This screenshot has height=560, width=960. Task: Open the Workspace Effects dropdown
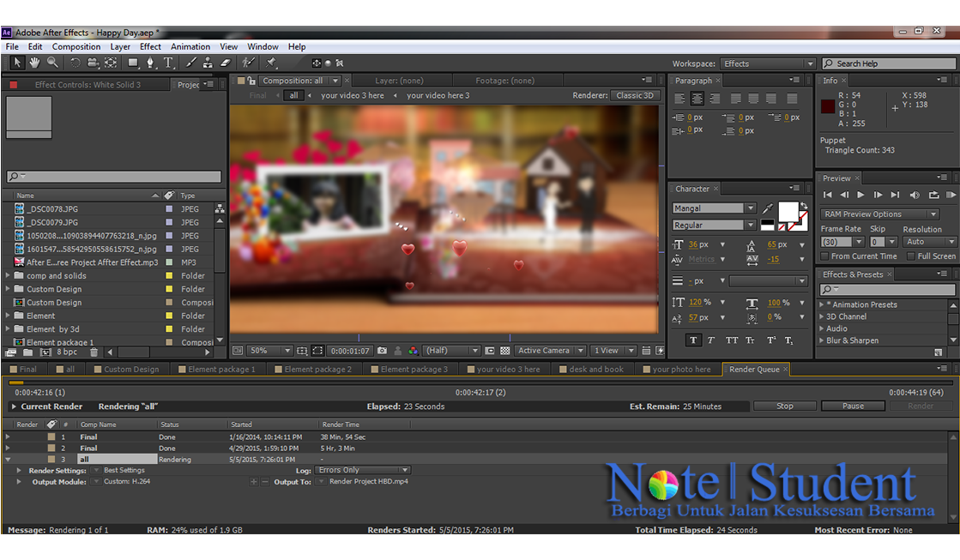768,63
